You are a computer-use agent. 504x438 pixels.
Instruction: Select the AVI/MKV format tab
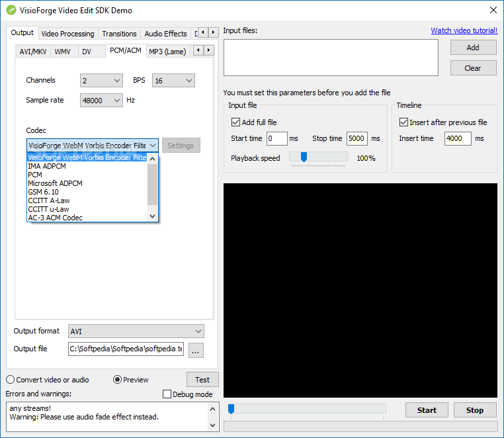33,52
